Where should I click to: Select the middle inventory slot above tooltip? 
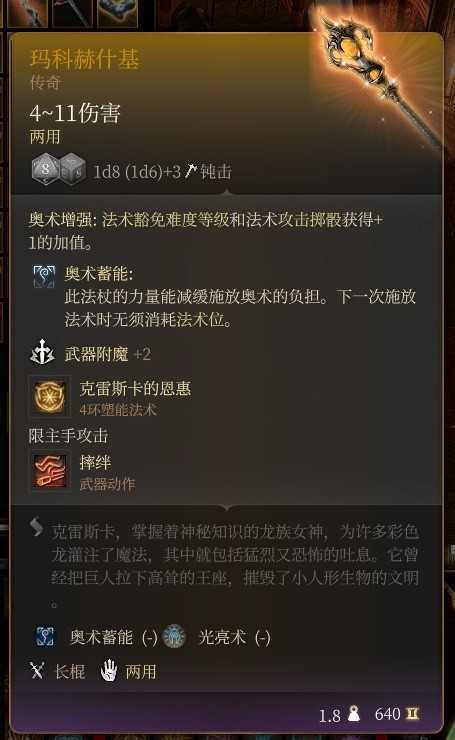72,13
